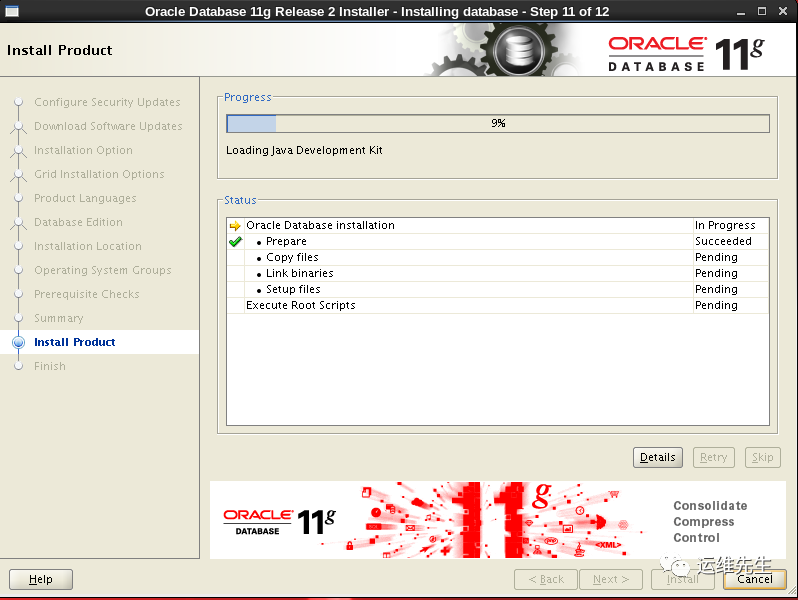Select Install Product step in sidebar
Viewport: 798px width, 600px height.
[74, 342]
